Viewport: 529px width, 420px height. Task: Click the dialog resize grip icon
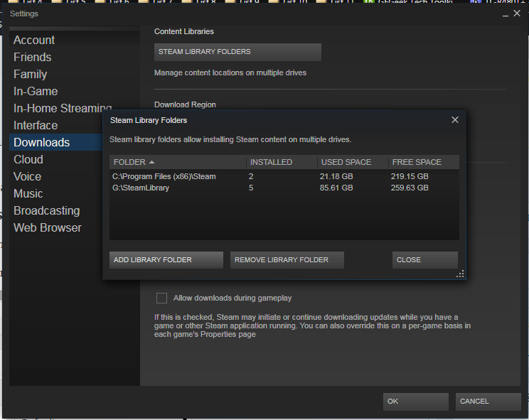[x=460, y=274]
